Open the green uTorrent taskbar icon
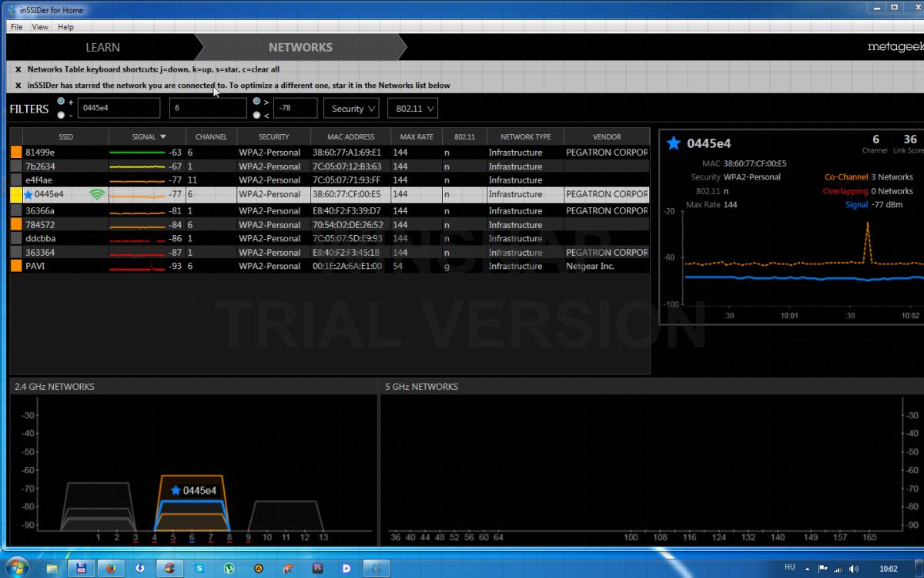 (x=229, y=569)
